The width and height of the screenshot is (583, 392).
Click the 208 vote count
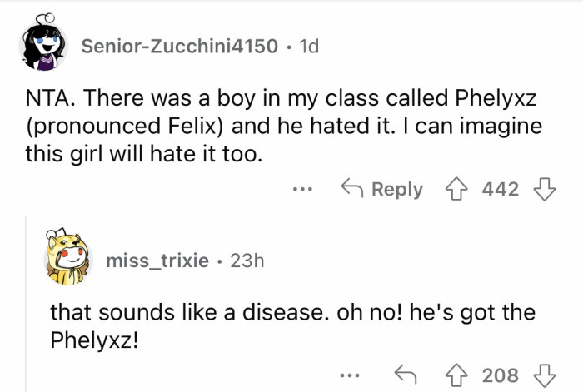(501, 375)
